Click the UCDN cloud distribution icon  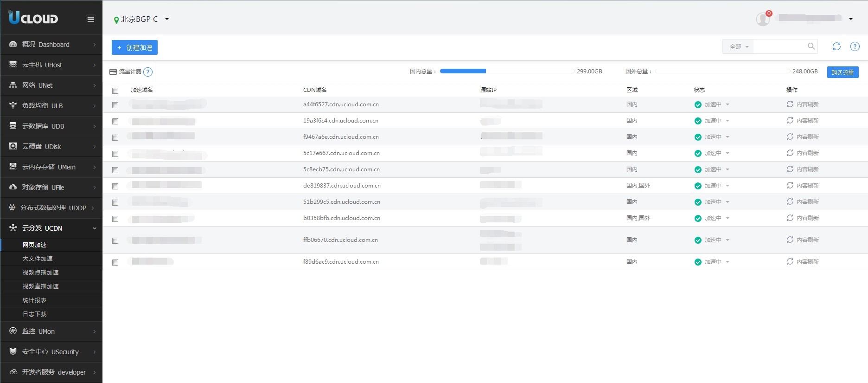pyautogui.click(x=13, y=228)
